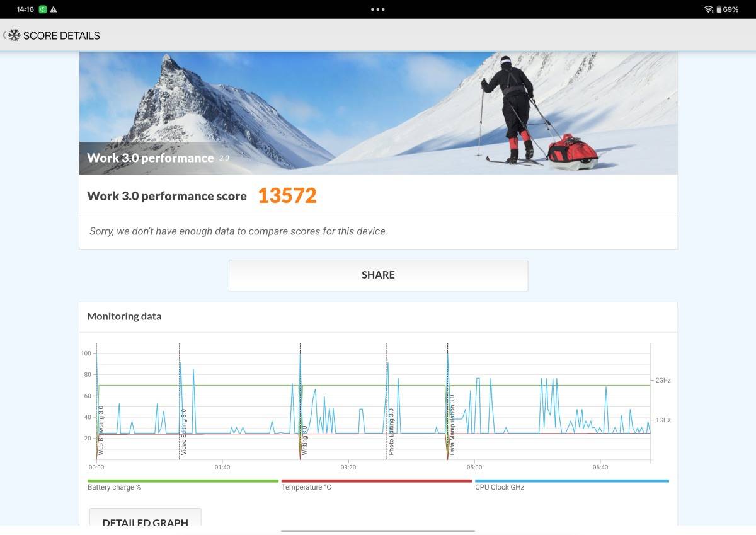
Task: Tap the back chevron beside Score Details
Action: tap(4, 35)
